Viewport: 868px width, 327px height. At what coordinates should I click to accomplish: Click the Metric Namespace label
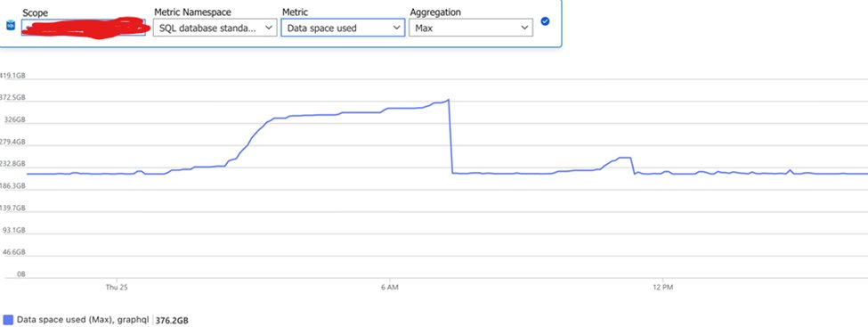(192, 12)
